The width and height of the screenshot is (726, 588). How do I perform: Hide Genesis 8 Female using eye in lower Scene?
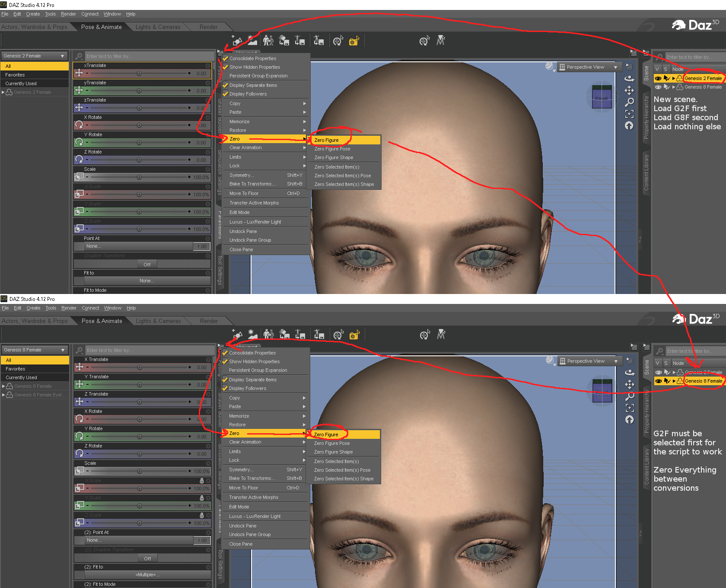pos(659,381)
